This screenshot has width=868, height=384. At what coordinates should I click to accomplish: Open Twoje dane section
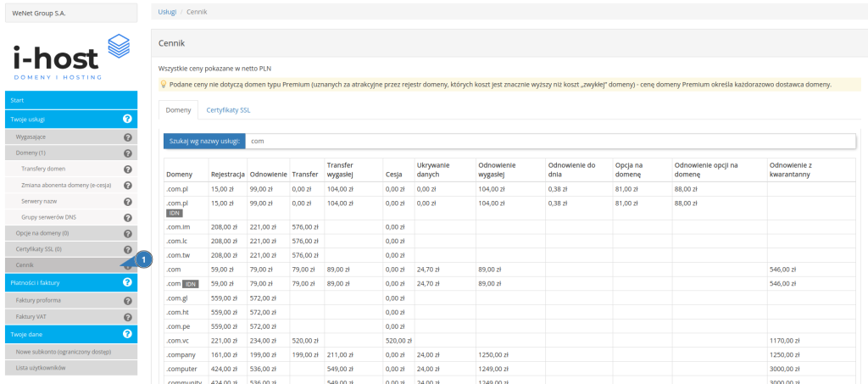point(71,334)
